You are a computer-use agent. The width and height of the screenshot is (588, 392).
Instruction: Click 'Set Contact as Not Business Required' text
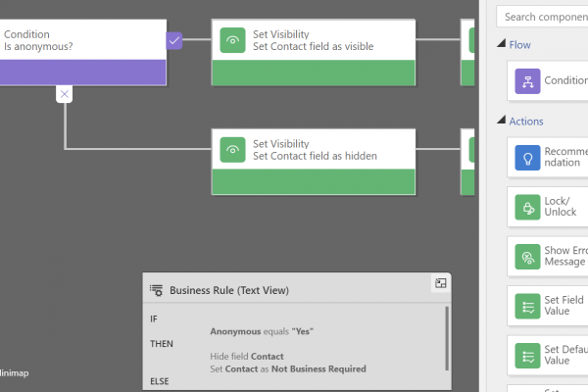click(x=288, y=369)
